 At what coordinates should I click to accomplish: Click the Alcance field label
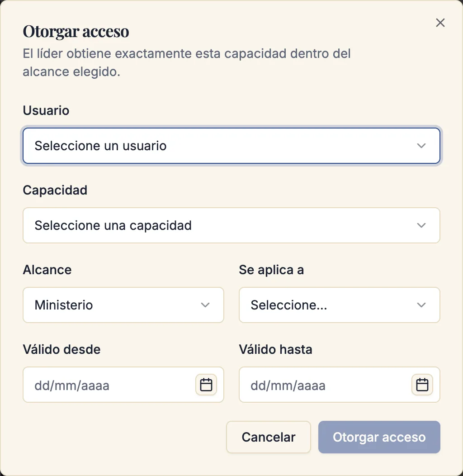pyautogui.click(x=47, y=270)
